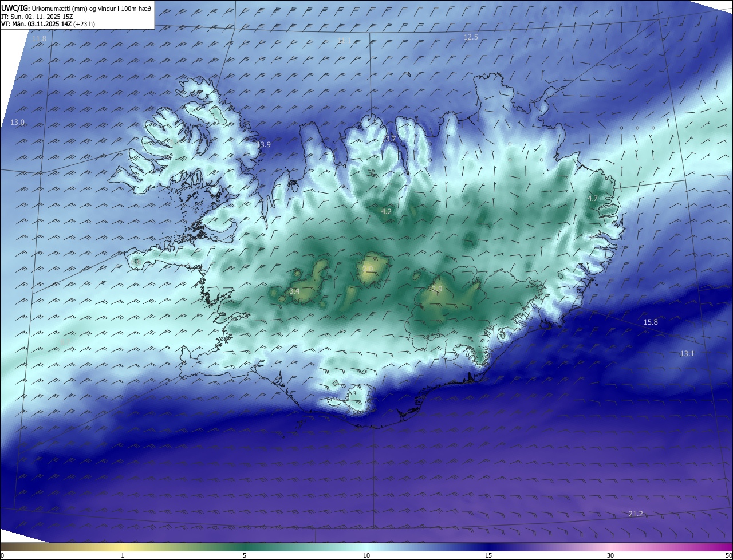
Task: Select the 'IT: Sun. 02. 11. 2025 15Z' line
Action: point(38,17)
